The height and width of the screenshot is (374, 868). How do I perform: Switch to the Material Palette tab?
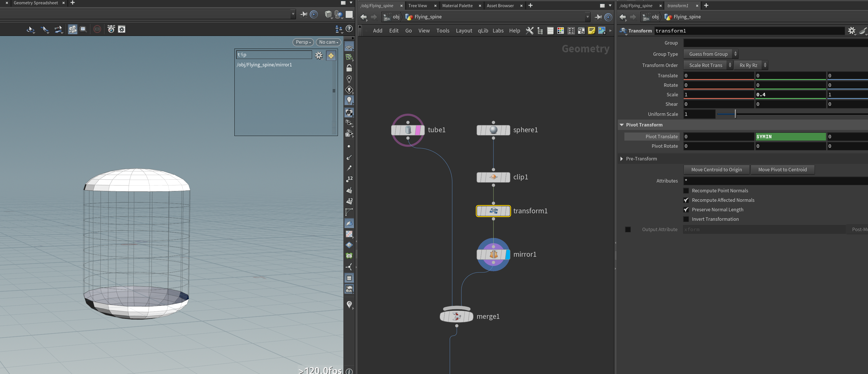click(x=457, y=6)
